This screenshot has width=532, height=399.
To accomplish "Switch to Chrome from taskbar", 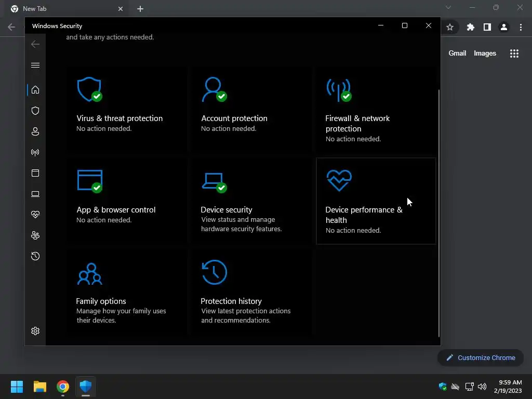I will point(63,387).
